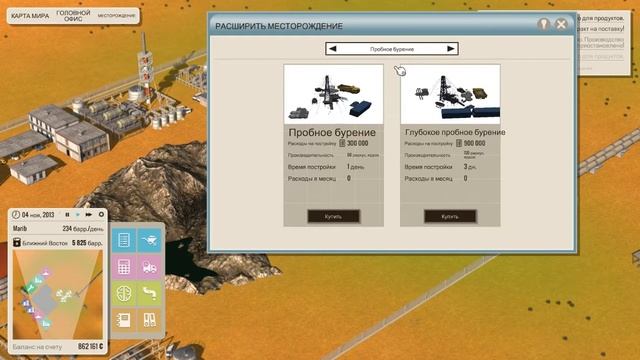Viewport: 640px width, 360px height.
Task: Open the file binders tile
Action: click(x=150, y=320)
